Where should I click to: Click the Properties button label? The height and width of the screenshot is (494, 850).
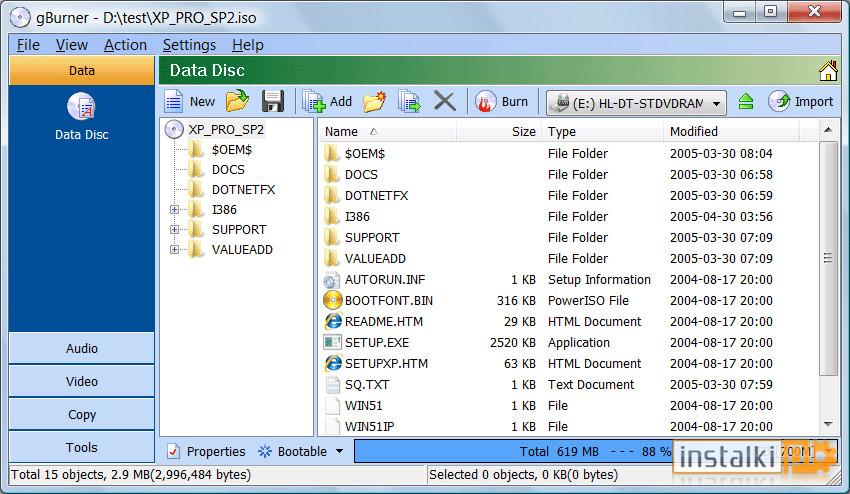pos(216,451)
